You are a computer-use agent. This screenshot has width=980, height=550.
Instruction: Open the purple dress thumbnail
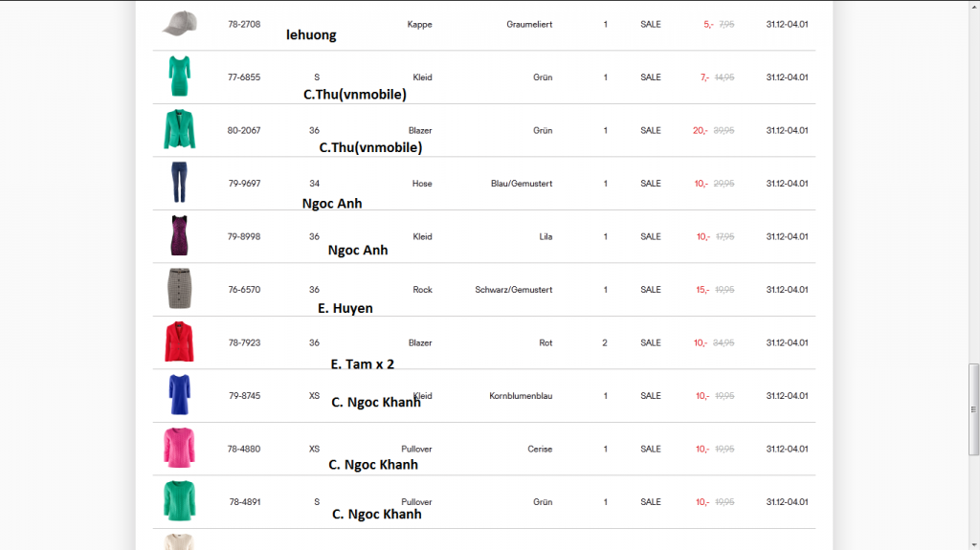click(179, 235)
